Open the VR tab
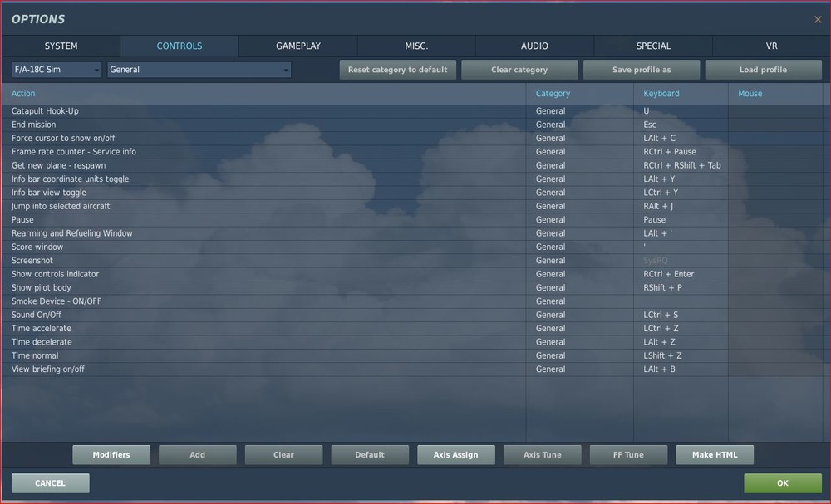 point(771,46)
